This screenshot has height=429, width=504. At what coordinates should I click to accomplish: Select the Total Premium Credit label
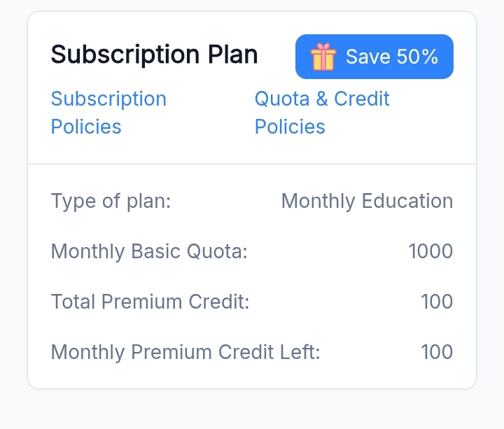[150, 302]
